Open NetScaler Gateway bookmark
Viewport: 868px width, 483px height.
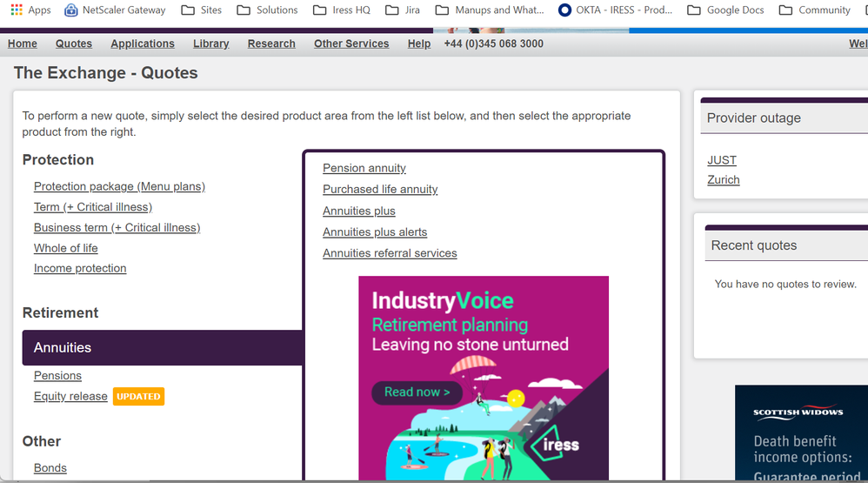click(x=115, y=10)
